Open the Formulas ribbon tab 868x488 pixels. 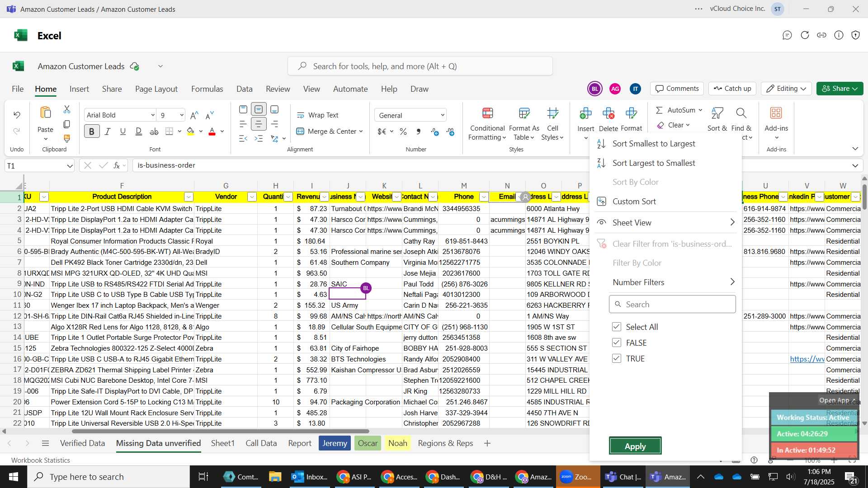click(x=207, y=89)
